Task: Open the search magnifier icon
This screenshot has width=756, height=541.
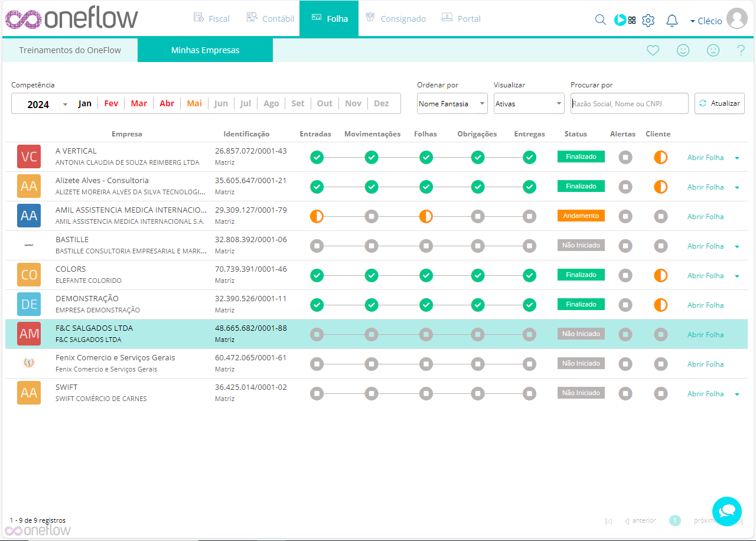Action: click(600, 19)
